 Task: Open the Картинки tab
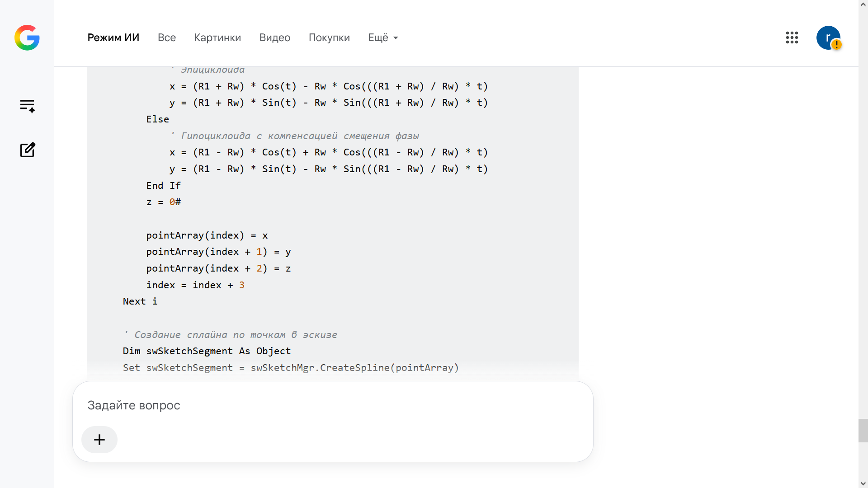pos(217,38)
